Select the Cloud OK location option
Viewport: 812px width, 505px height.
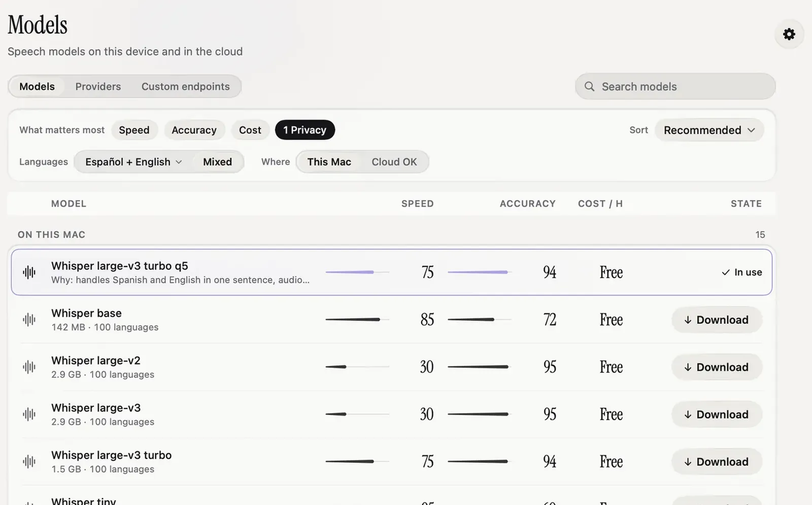(394, 162)
